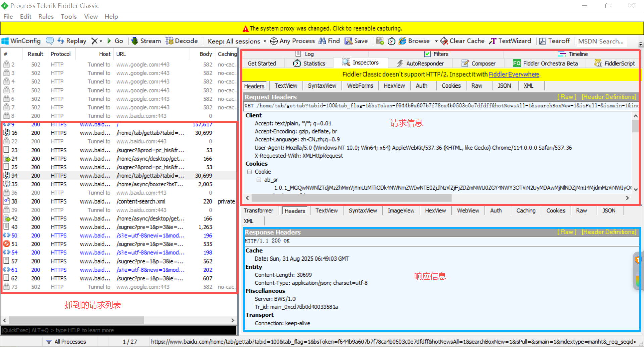Collapse the ab_sr cookie node
The width and height of the screenshot is (644, 347).
(x=259, y=180)
